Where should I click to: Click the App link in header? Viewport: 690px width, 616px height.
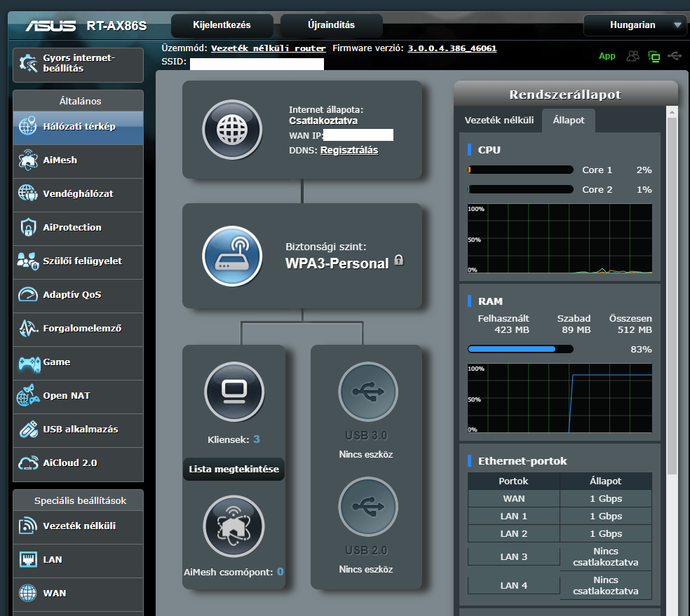[x=607, y=56]
